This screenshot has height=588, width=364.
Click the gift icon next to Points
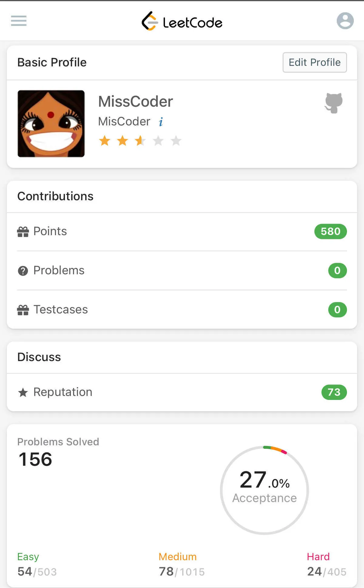23,231
